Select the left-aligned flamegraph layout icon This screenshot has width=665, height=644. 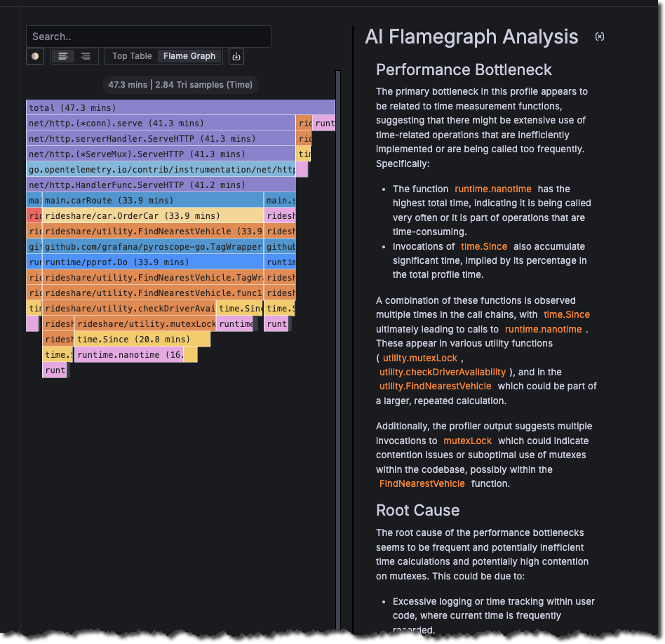63,56
